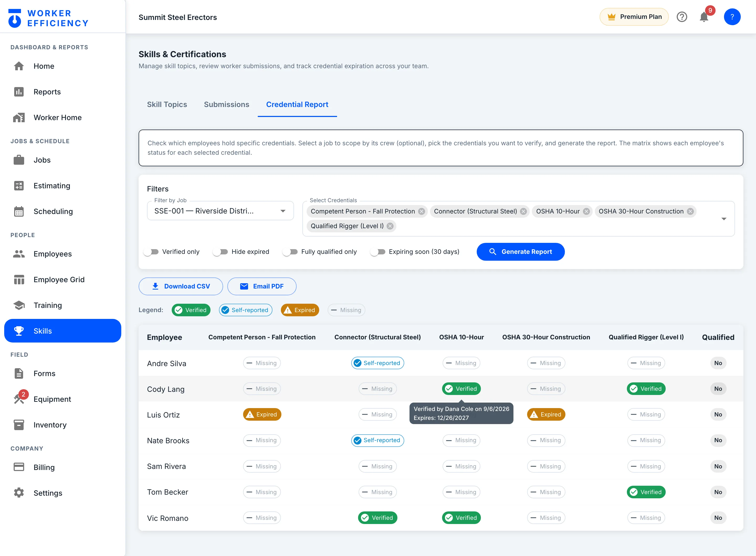Enable Fully qualified only switch

[290, 252]
